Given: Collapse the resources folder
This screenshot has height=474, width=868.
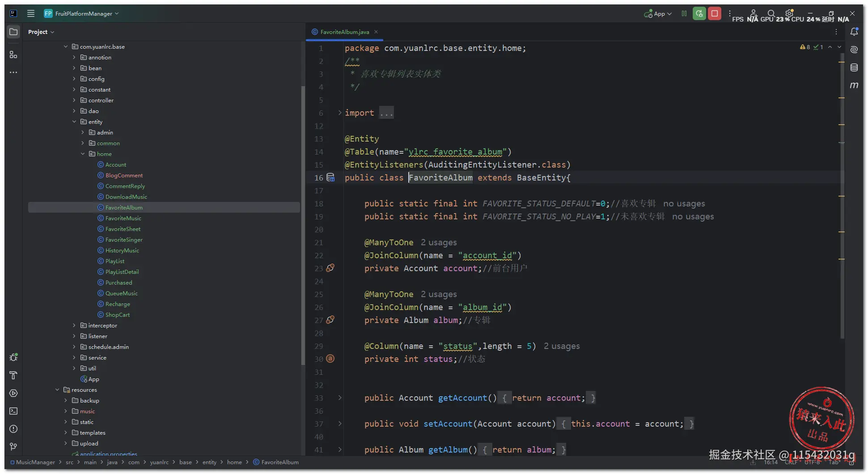Looking at the screenshot, I should (x=57, y=390).
